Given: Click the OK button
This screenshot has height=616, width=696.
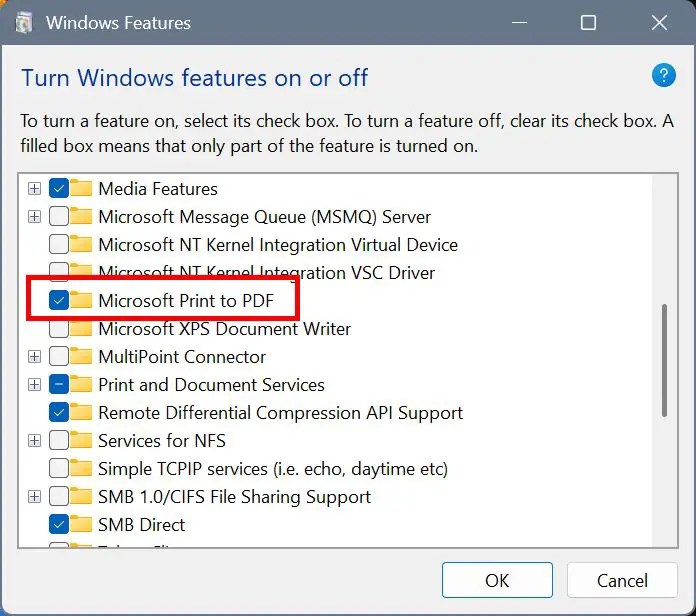Looking at the screenshot, I should (x=497, y=580).
